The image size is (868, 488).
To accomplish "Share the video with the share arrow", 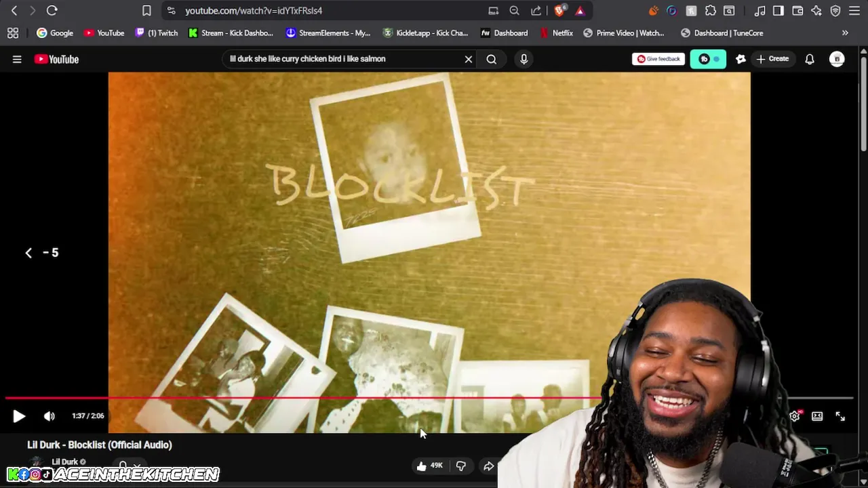I will pos(488,466).
